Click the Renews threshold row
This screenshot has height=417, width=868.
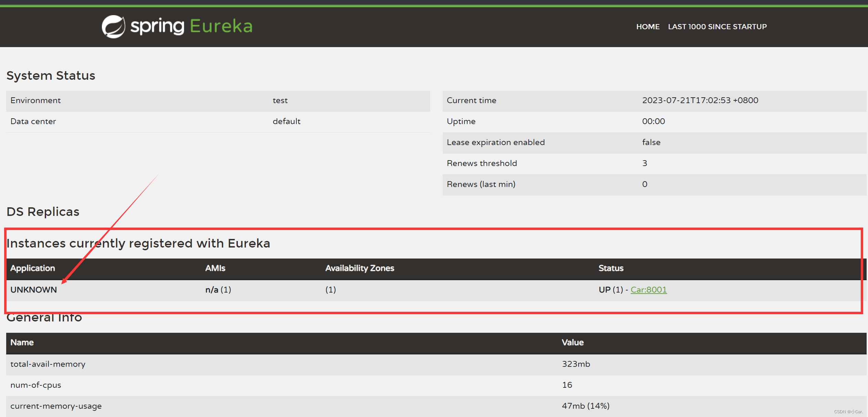[x=482, y=163]
